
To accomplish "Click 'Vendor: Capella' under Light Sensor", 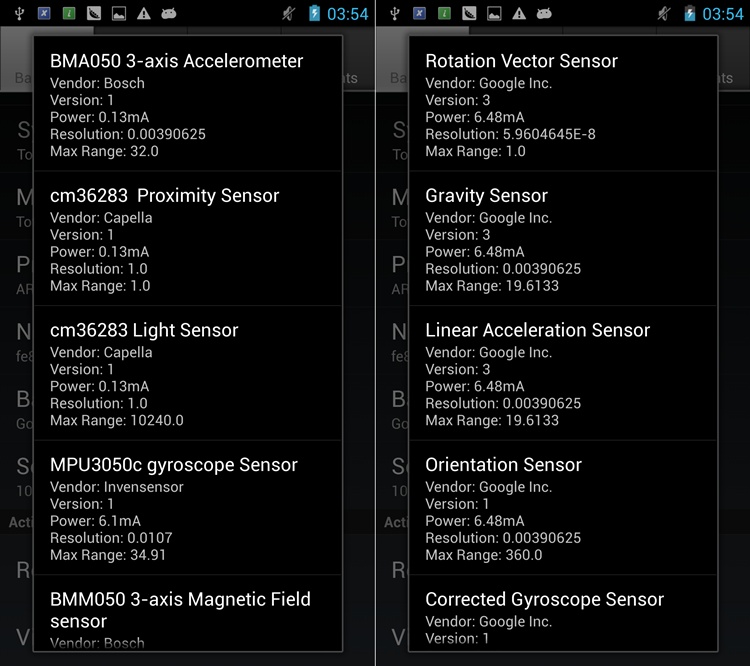I will point(101,353).
